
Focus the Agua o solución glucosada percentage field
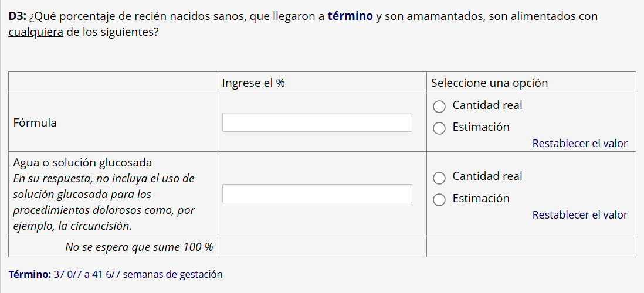coord(317,194)
